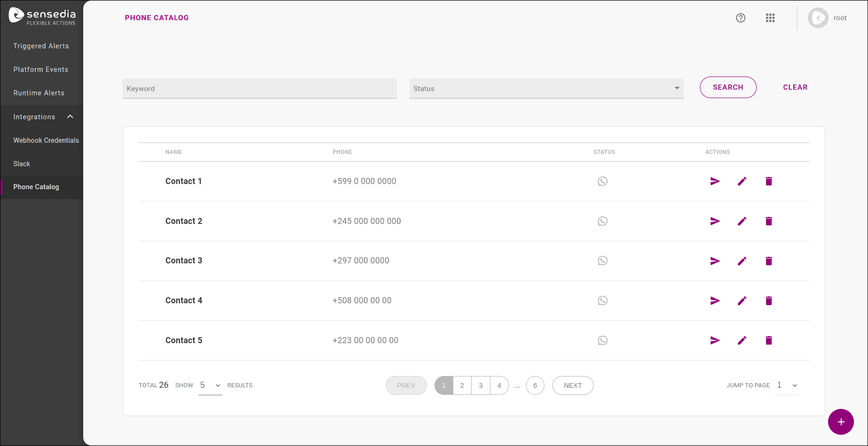Edit Contact 4 with the pencil icon

[x=742, y=300]
